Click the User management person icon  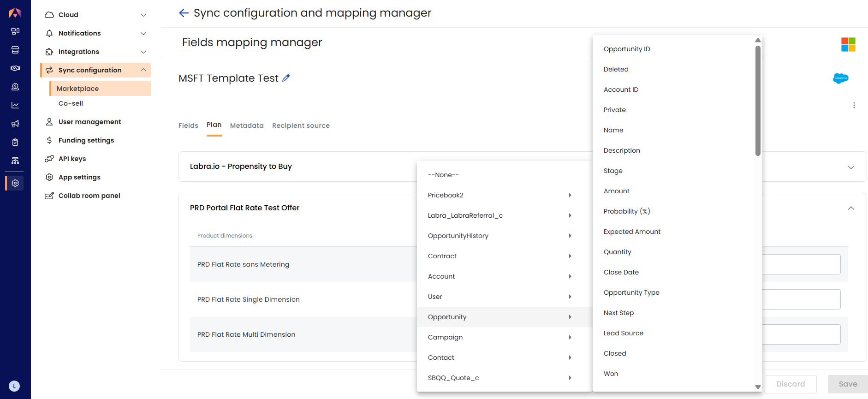49,122
